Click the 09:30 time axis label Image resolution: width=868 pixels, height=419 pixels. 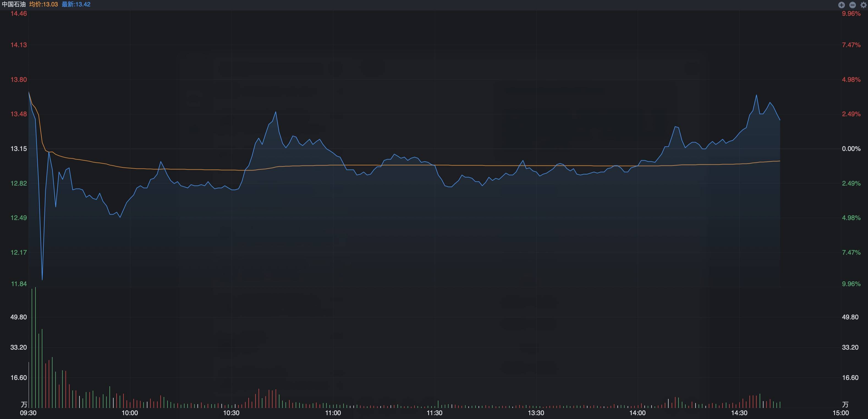[x=28, y=413]
